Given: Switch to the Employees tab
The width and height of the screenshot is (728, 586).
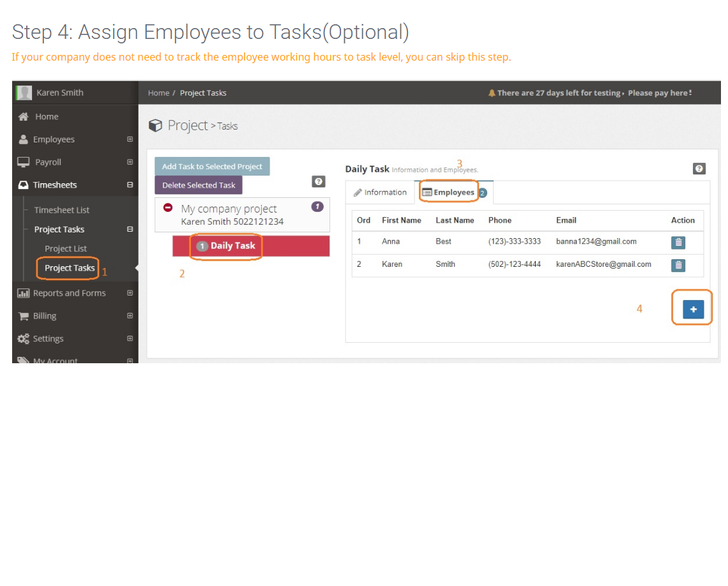Looking at the screenshot, I should [x=453, y=192].
